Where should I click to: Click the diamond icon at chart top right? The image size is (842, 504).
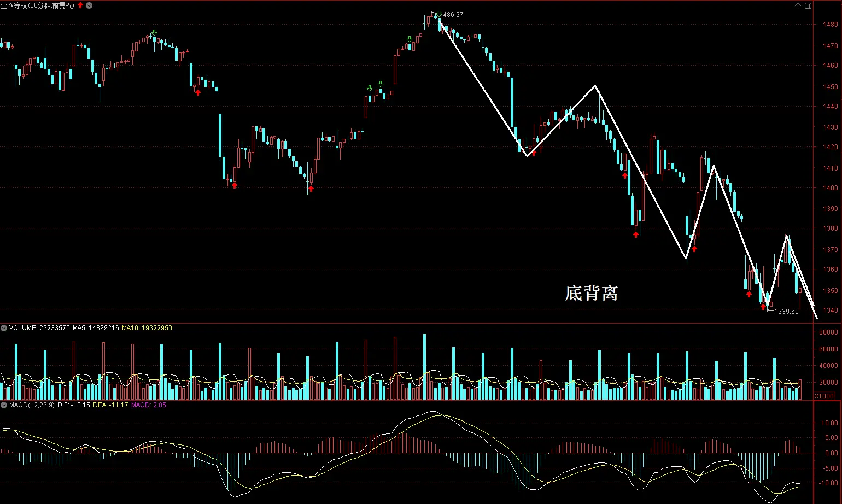click(798, 5)
